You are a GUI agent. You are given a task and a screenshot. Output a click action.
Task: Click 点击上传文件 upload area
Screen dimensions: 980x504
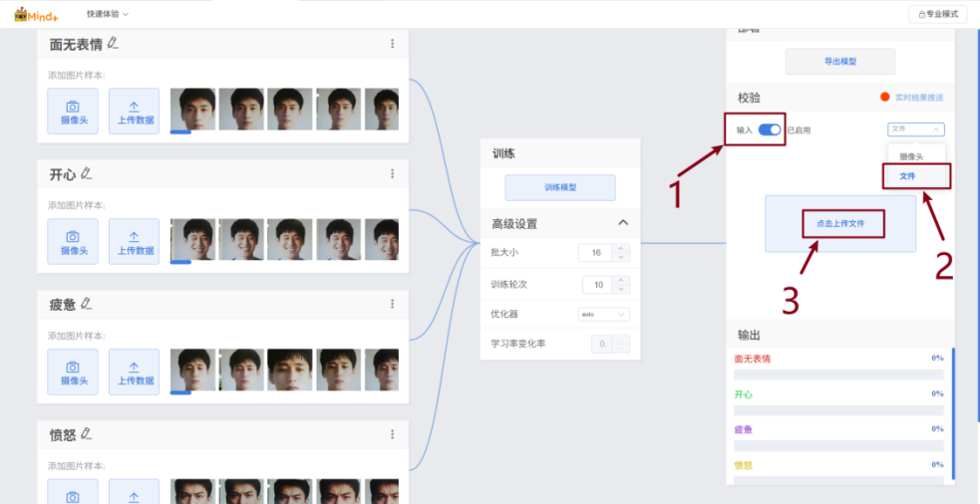(840, 223)
